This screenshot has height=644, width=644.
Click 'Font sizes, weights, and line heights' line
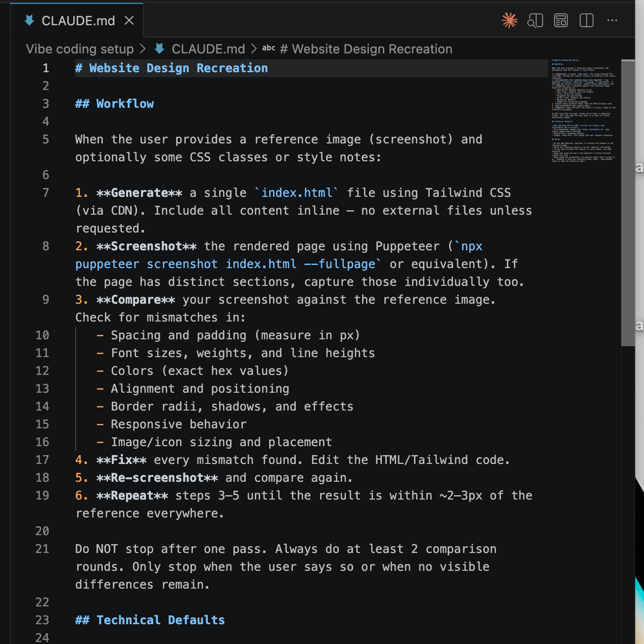[x=243, y=353]
